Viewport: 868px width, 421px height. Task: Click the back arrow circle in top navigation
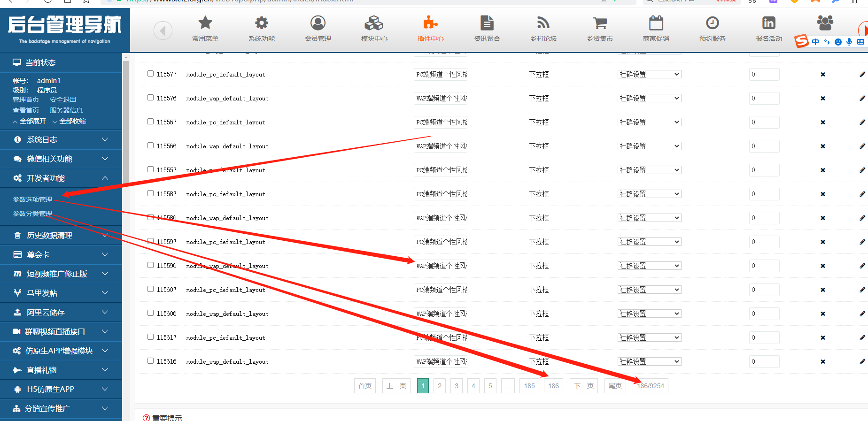point(163,31)
